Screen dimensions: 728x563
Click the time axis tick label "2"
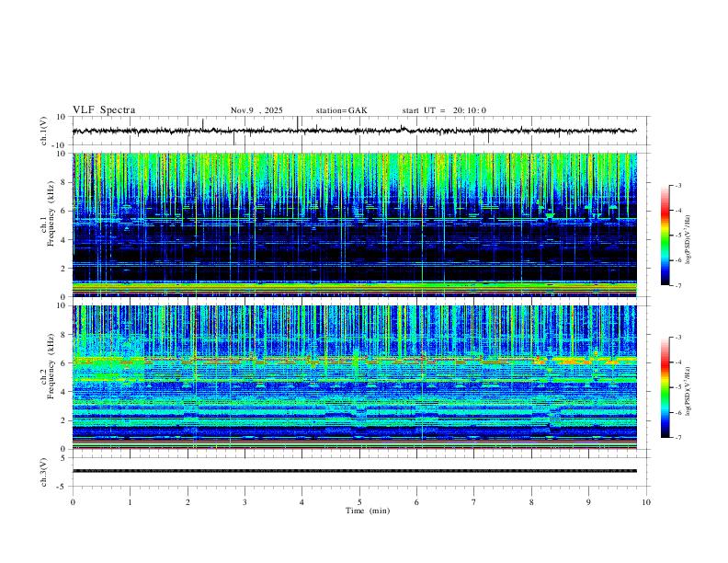[x=188, y=502]
